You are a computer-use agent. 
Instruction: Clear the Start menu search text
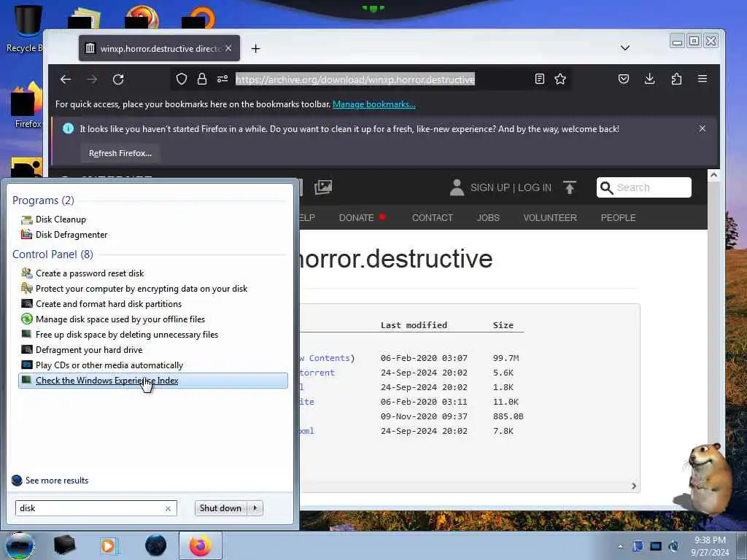168,508
